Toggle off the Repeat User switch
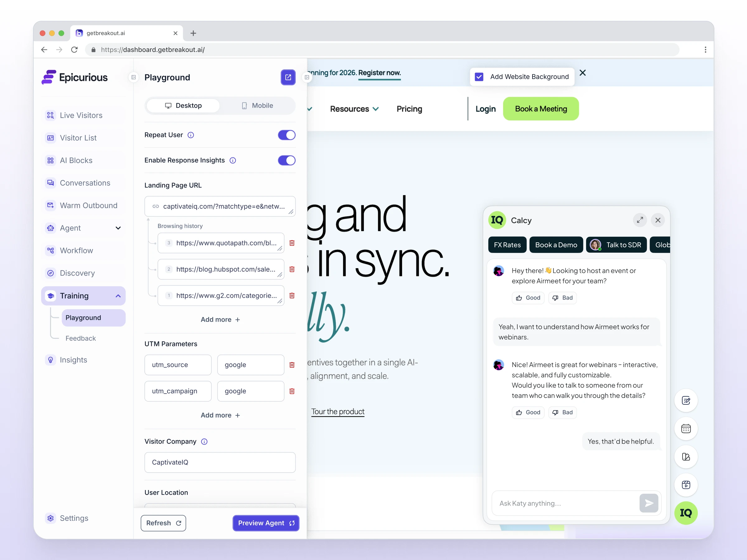 286,135
